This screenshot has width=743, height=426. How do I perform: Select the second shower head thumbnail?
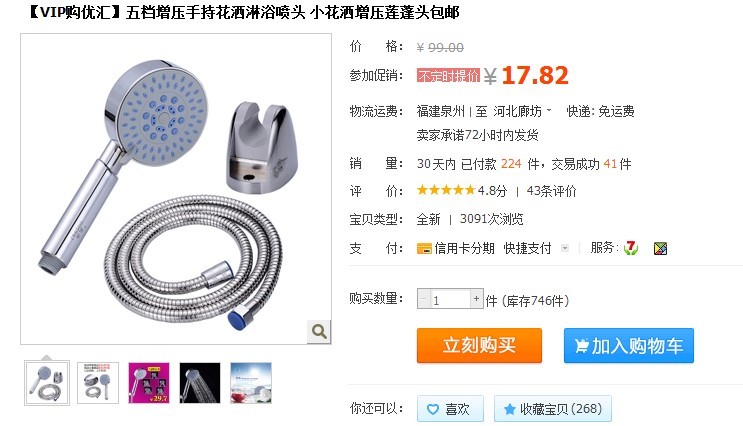click(98, 383)
